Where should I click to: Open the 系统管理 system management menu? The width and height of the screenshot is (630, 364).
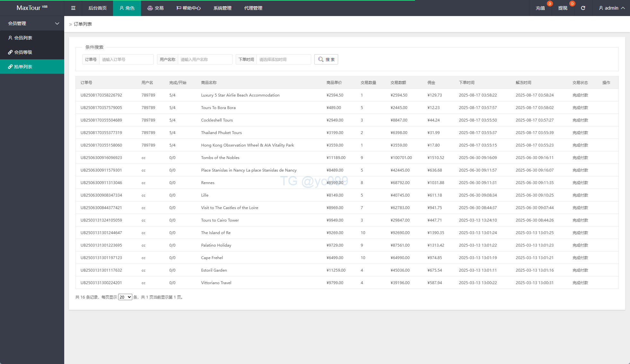click(222, 8)
